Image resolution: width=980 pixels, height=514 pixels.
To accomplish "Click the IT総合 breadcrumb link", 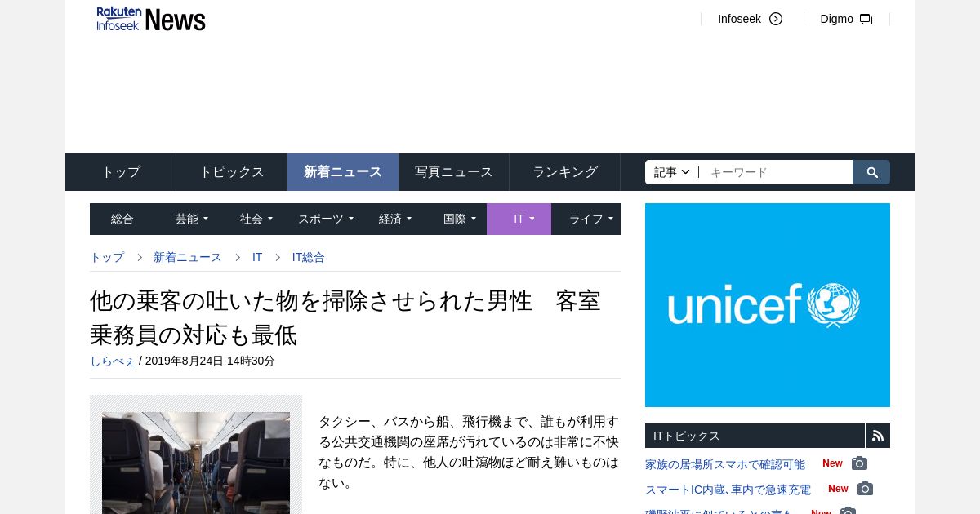I will pos(309,257).
